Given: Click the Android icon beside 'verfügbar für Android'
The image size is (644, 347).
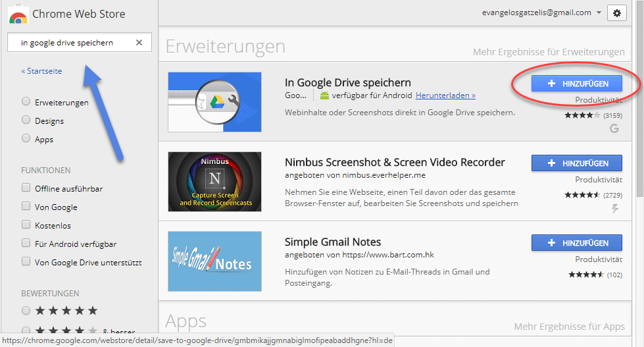Looking at the screenshot, I should [x=324, y=96].
